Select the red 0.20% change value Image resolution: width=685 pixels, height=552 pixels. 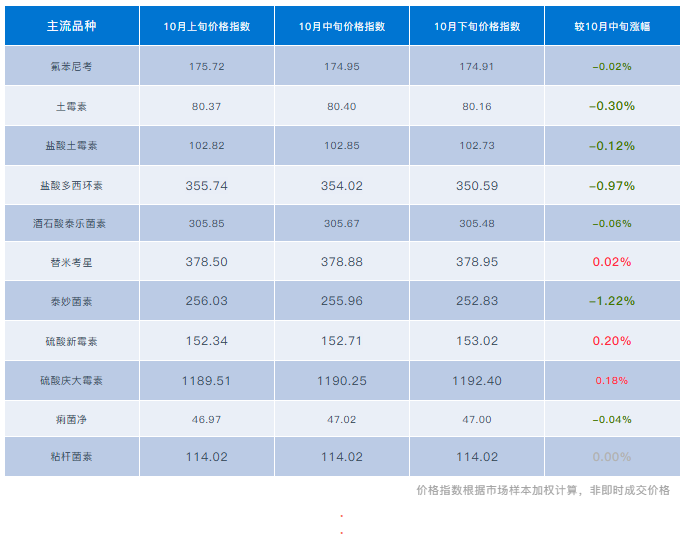[x=611, y=341]
